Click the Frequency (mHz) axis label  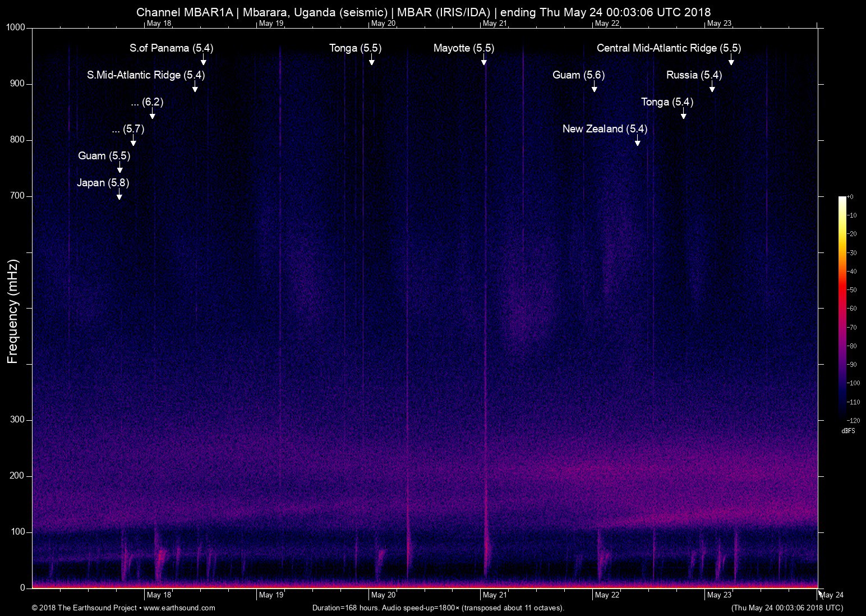13,311
